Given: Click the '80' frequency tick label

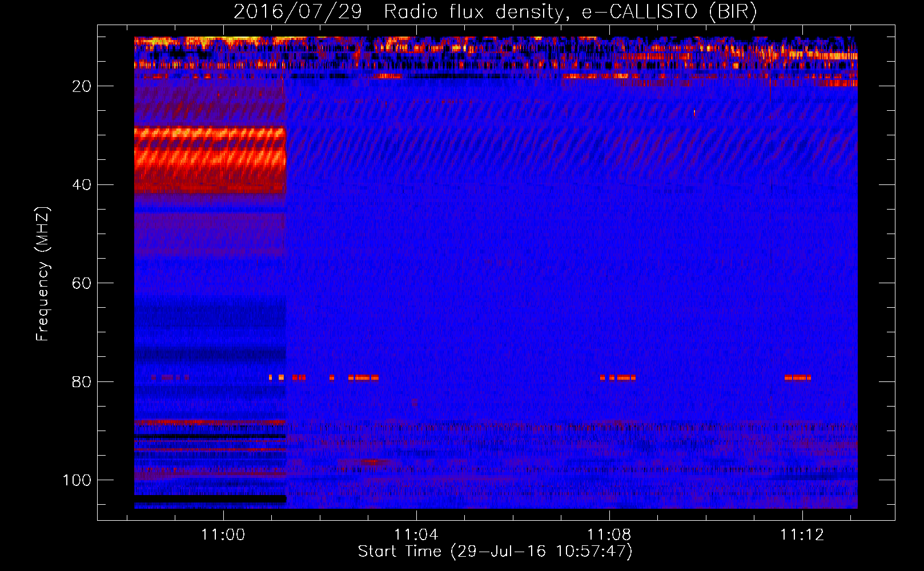Looking at the screenshot, I should (x=82, y=382).
